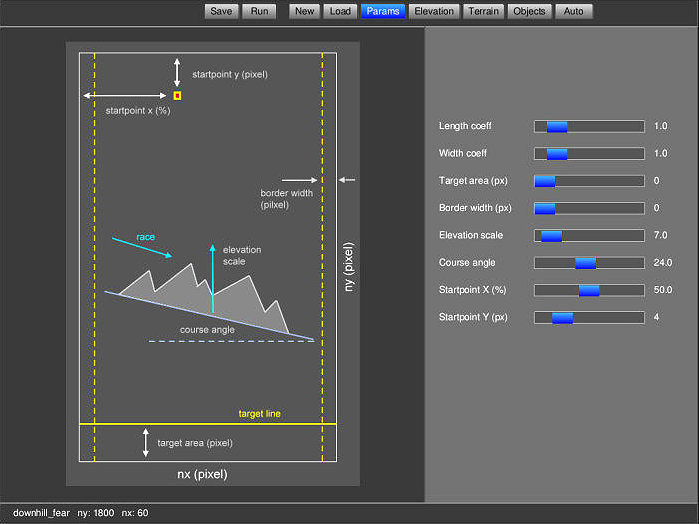Viewport: 699px width, 524px height.
Task: Click the Width coeff label
Action: click(x=463, y=153)
